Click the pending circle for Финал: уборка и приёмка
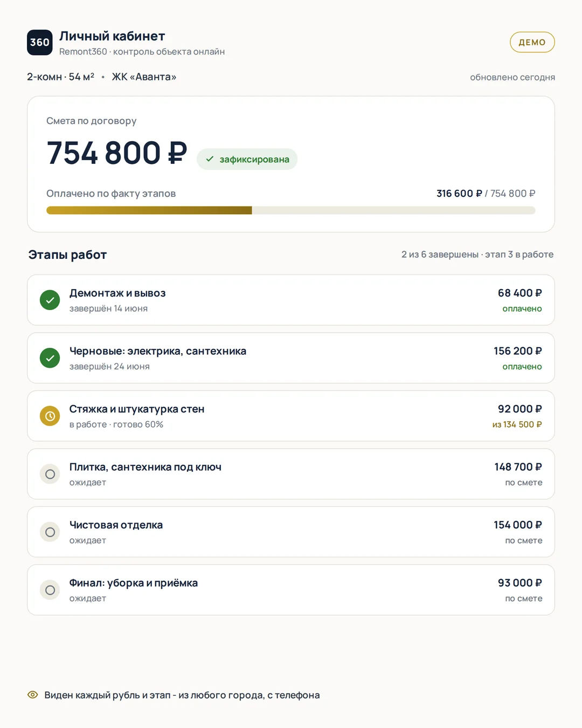 50,590
